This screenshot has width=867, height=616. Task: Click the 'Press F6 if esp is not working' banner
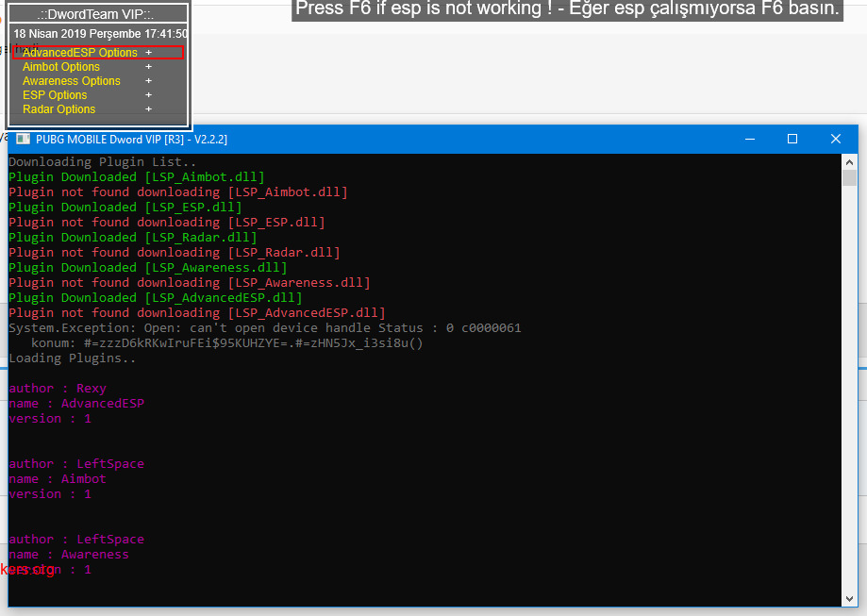[x=567, y=8]
